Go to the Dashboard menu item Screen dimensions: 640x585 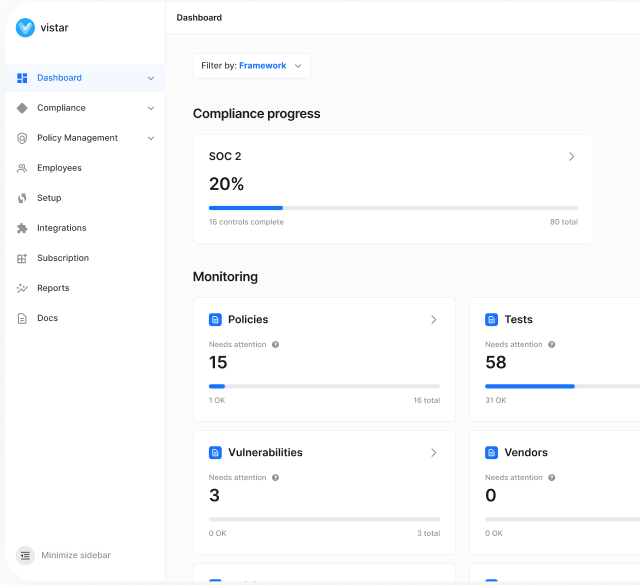pyautogui.click(x=60, y=78)
